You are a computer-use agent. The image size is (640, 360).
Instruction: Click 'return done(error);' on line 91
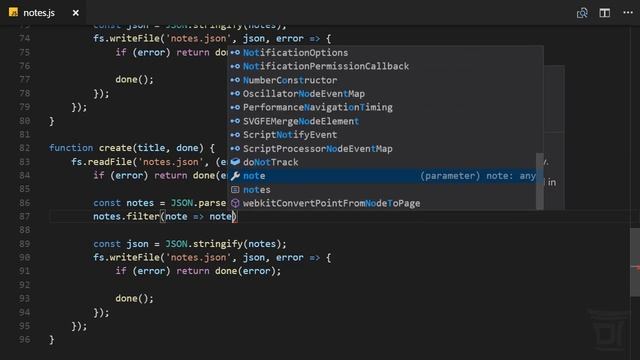pyautogui.click(x=229, y=271)
